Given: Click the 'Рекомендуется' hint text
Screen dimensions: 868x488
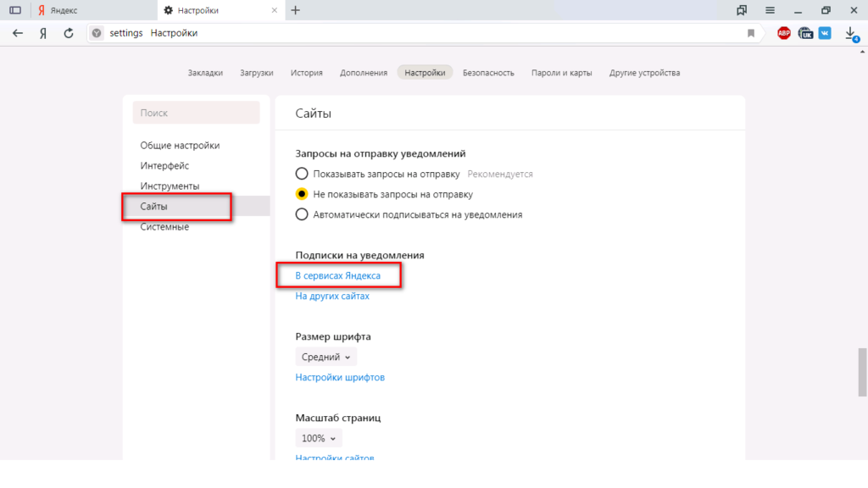Looking at the screenshot, I should pyautogui.click(x=500, y=174).
